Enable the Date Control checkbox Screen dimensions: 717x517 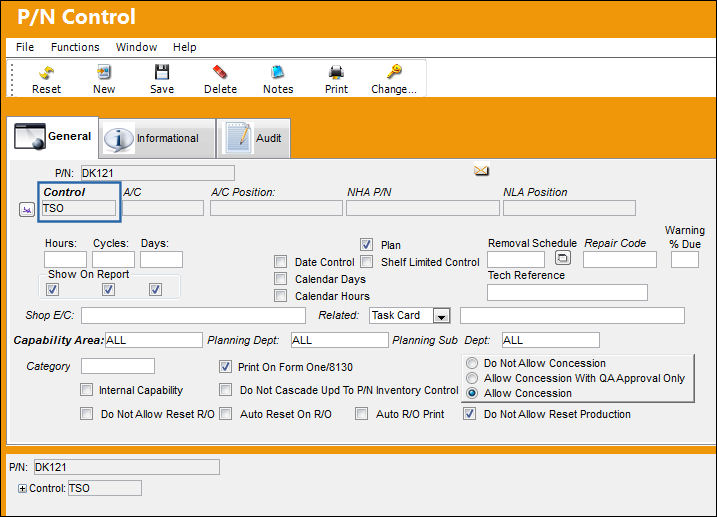point(280,261)
